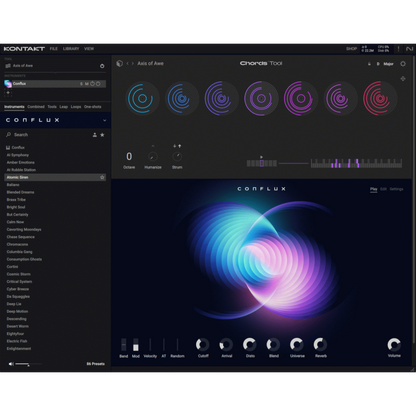Click the speaker volume icon at sidebar bottom

(11, 364)
